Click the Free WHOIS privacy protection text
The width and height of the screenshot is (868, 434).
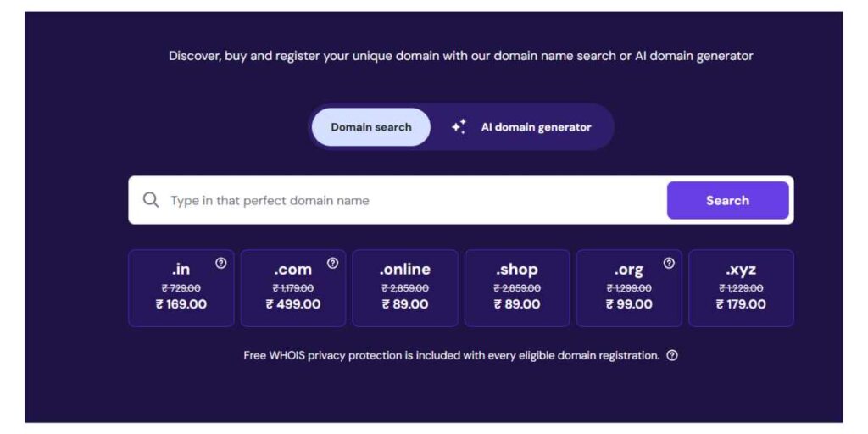point(451,355)
